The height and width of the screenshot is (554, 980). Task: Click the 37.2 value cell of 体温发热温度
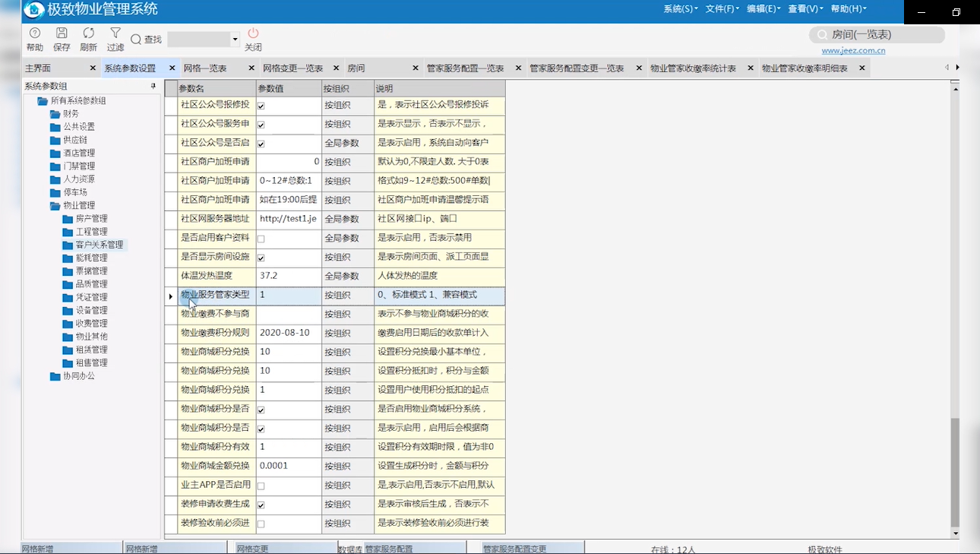(x=289, y=277)
